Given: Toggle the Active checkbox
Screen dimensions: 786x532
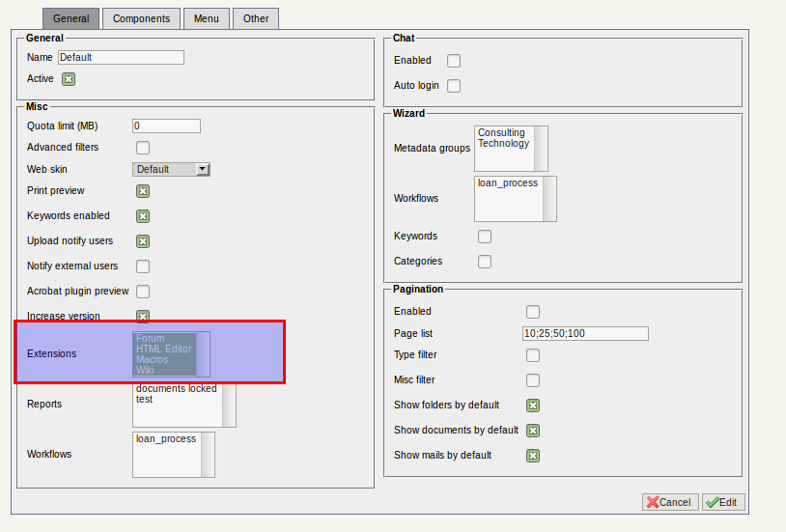Looking at the screenshot, I should pos(69,79).
